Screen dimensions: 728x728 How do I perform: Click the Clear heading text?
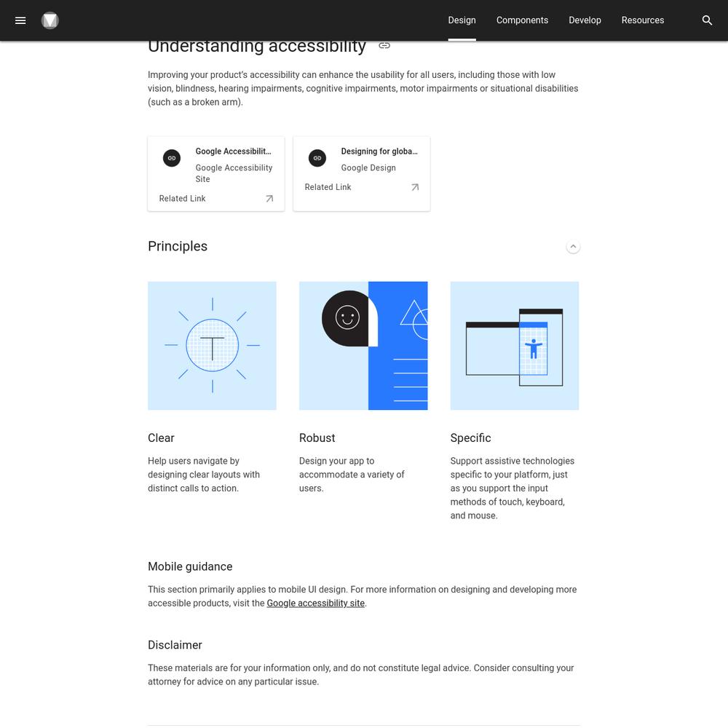(x=161, y=438)
